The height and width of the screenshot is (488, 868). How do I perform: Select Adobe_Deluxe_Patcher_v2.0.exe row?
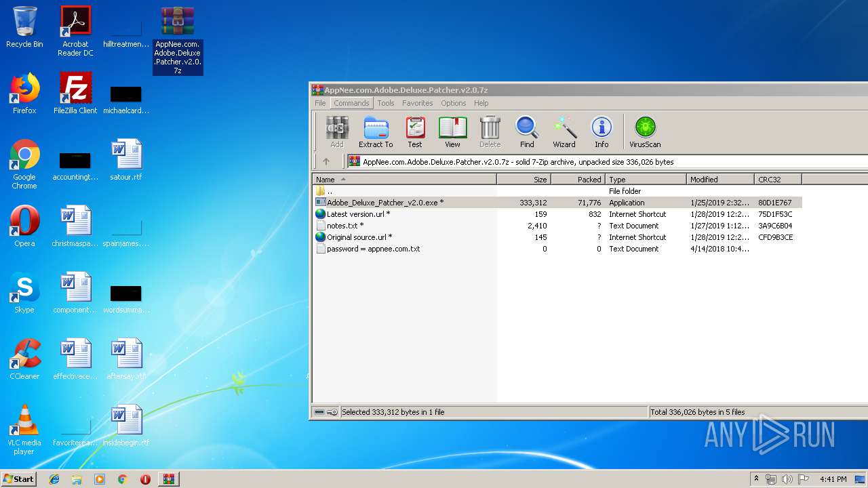click(x=557, y=203)
